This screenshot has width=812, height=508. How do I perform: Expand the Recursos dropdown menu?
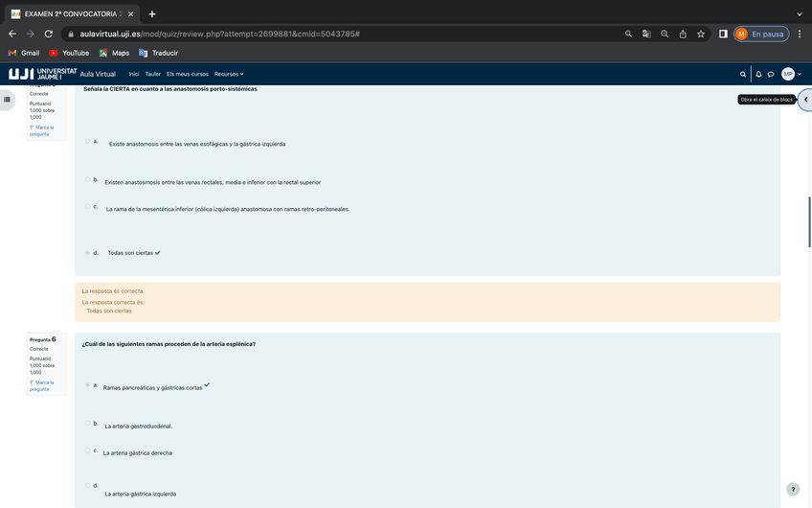pos(229,74)
